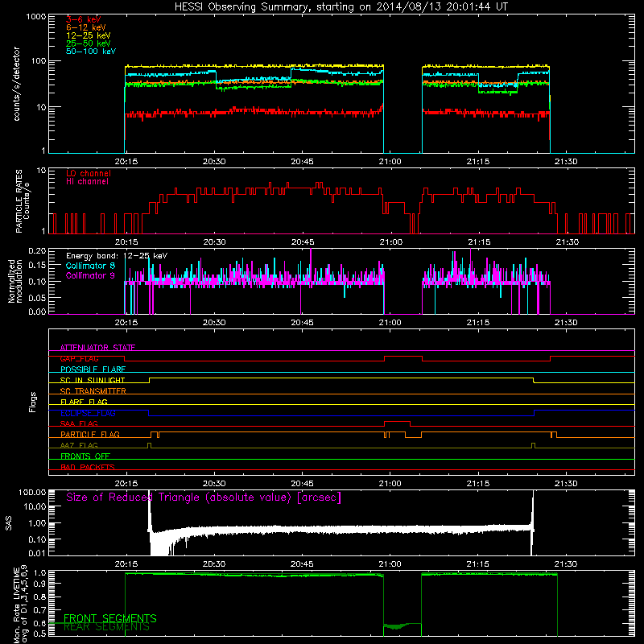This screenshot has width=644, height=644.
Task: Select the 3-6 keV legend label
Action: (83, 19)
